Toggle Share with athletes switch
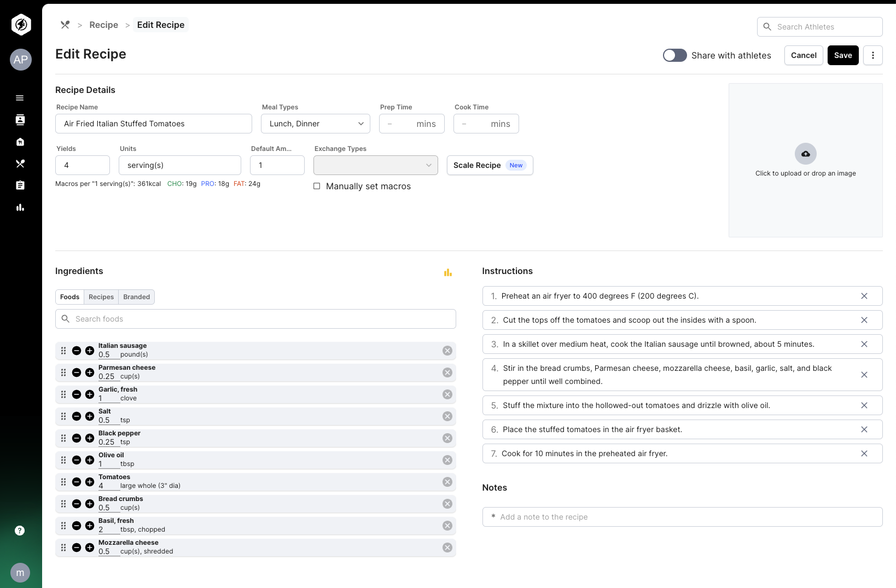 675,55
